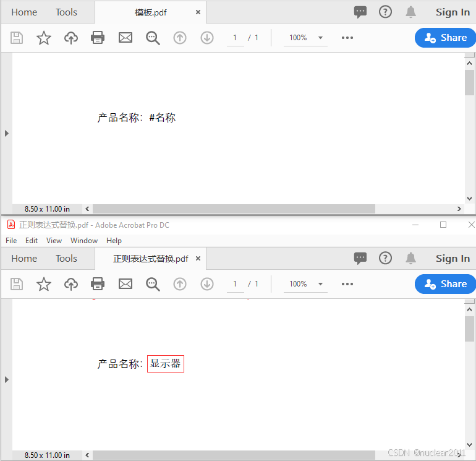More tools ellipsis in 正则表达式替换.pdf window
This screenshot has width=476, height=461.
tap(347, 284)
